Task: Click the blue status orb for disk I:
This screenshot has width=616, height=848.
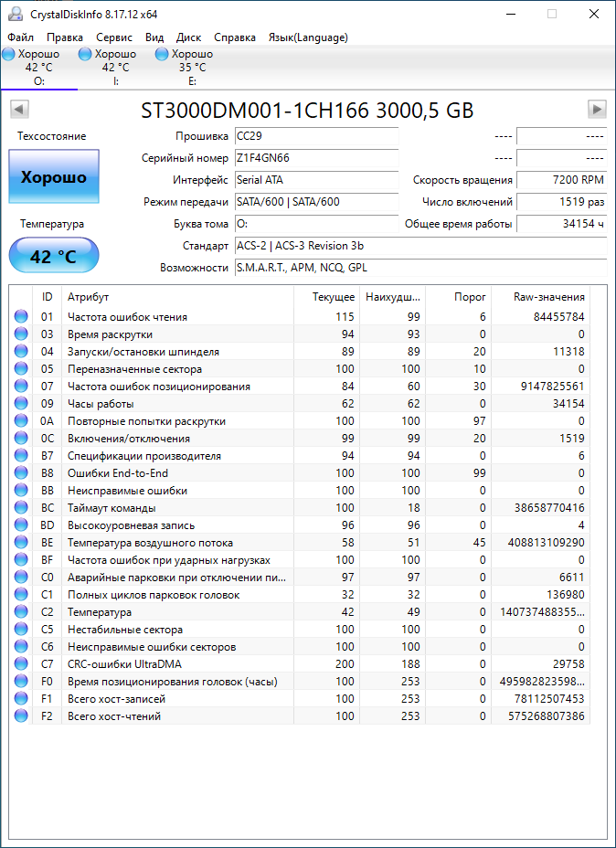Action: point(85,54)
